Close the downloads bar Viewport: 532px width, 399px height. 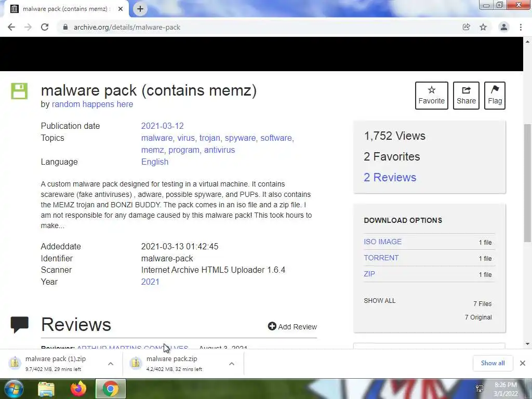point(523,363)
